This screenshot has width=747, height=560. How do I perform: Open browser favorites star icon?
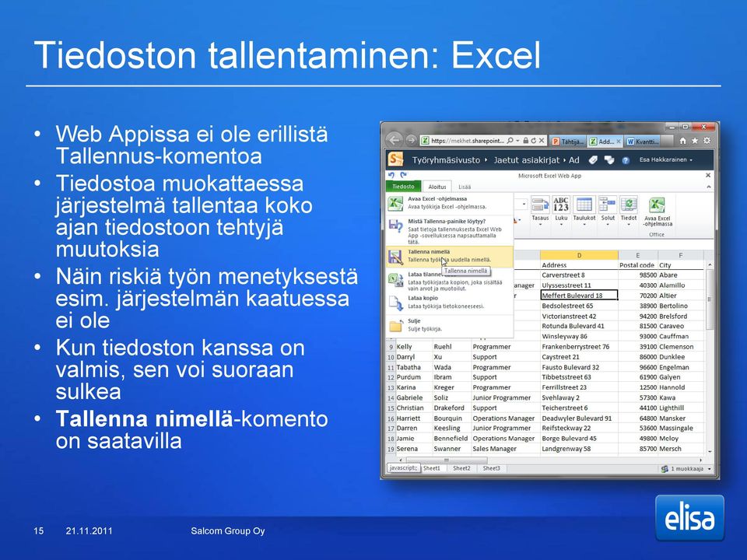click(695, 141)
